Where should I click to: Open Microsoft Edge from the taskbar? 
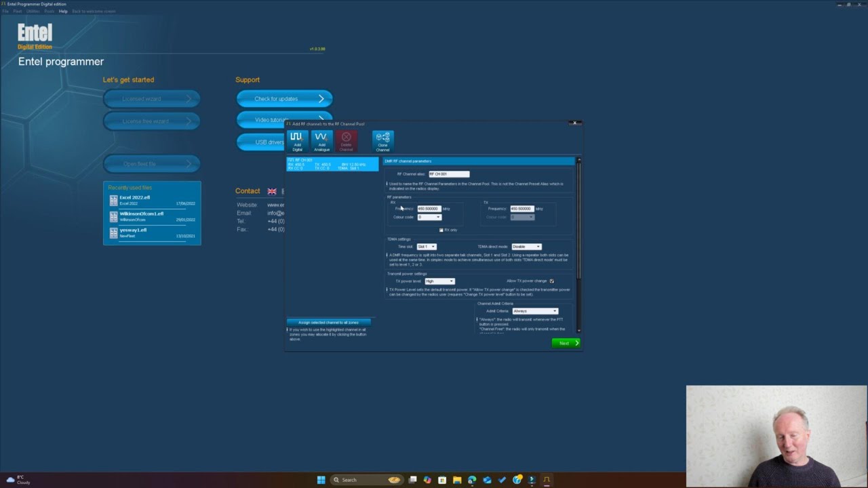pyautogui.click(x=472, y=480)
